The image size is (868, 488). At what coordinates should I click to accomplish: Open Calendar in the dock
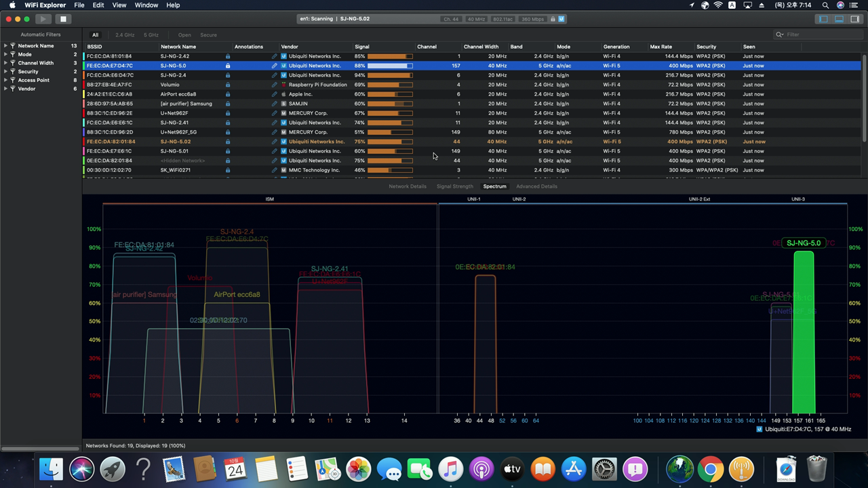(235, 469)
